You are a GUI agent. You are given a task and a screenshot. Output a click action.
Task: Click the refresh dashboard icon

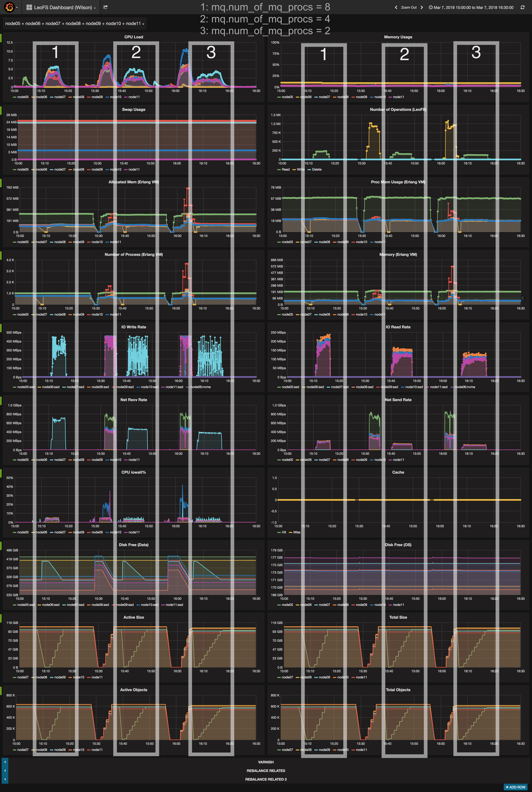523,8
